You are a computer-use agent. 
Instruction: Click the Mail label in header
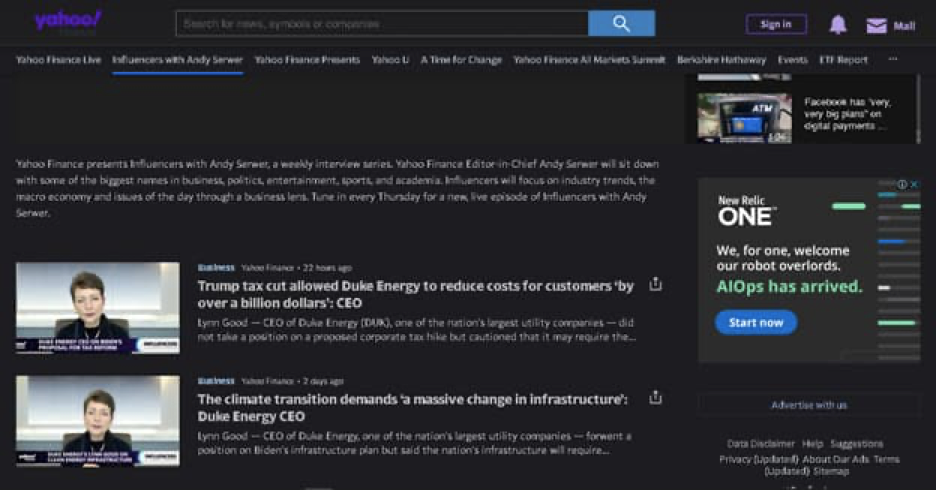pos(904,26)
